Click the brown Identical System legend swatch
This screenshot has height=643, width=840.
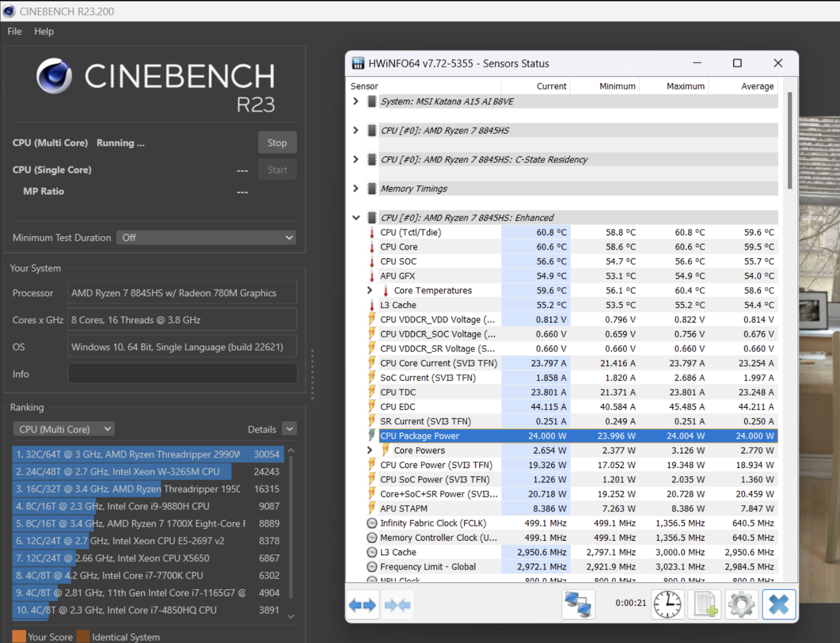[x=83, y=637]
